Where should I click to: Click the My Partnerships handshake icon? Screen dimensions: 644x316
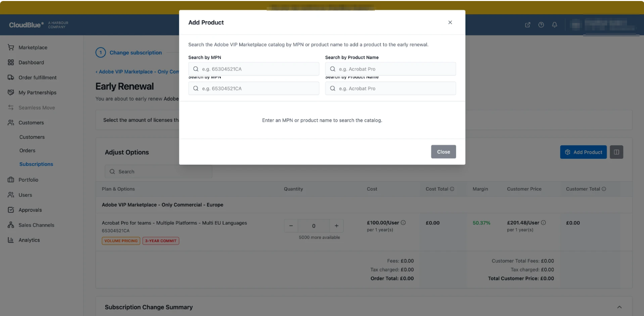click(11, 92)
